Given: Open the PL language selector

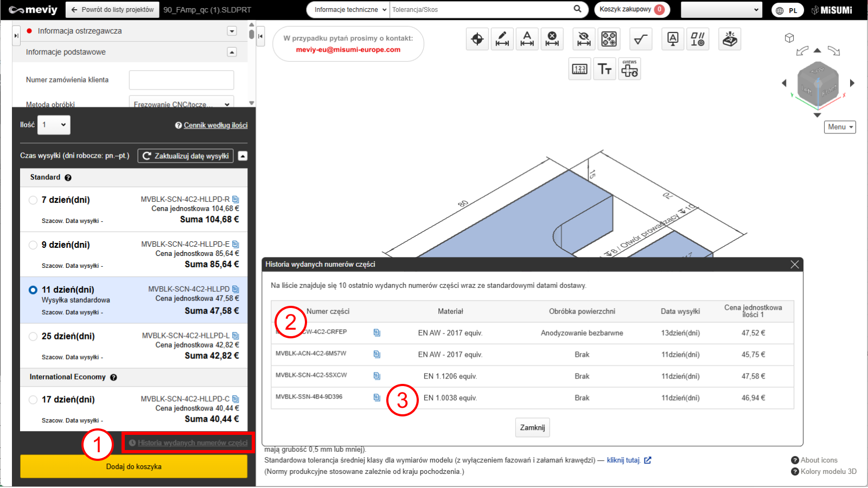Looking at the screenshot, I should (x=787, y=10).
